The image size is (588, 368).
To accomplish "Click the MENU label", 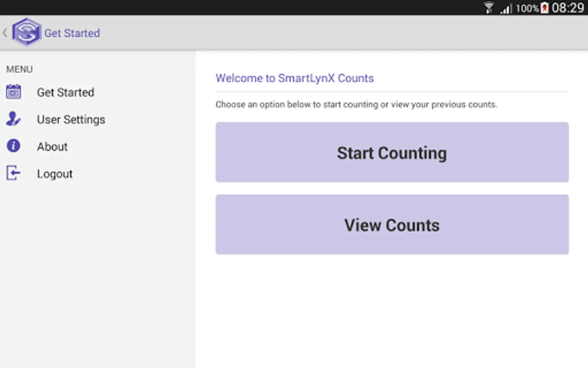I will [x=19, y=69].
